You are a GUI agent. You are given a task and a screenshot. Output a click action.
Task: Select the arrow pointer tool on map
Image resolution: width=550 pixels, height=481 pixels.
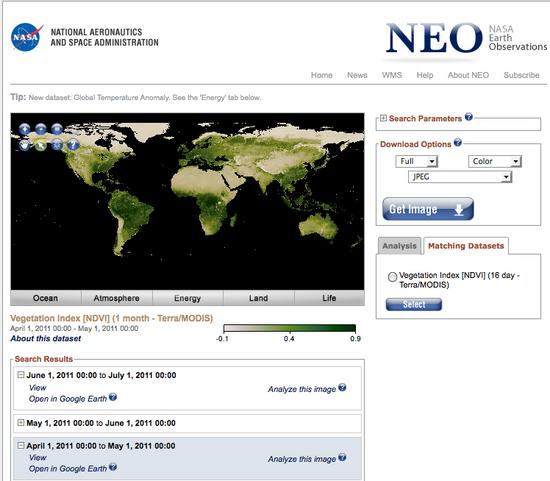coord(41,145)
